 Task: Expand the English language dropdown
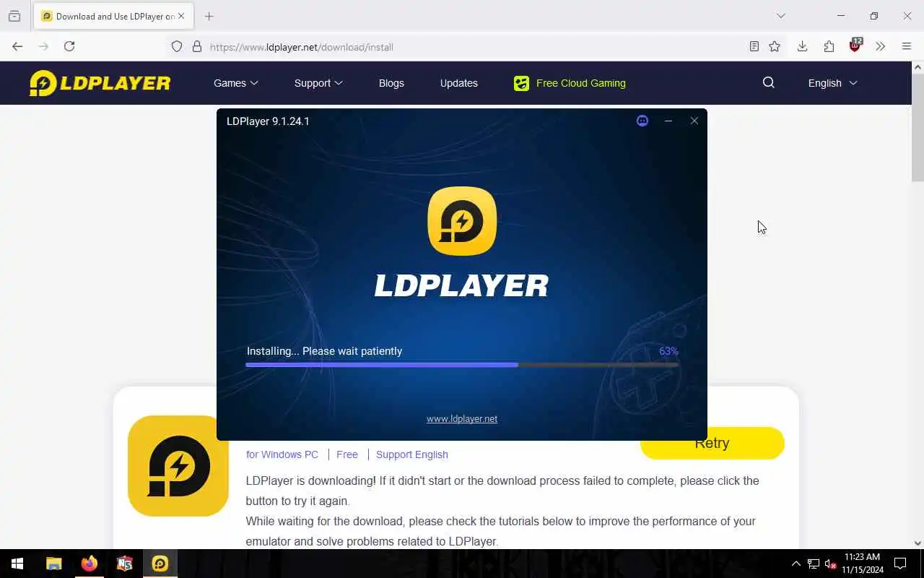coord(832,83)
